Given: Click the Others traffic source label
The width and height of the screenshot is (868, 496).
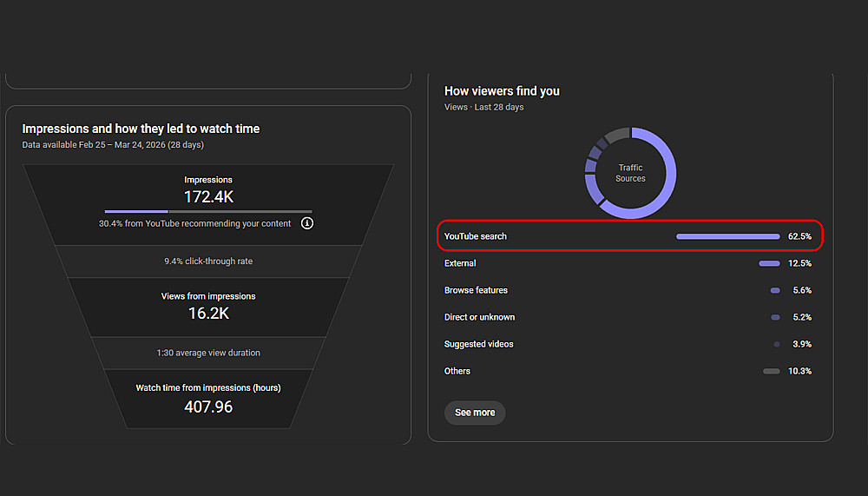Looking at the screenshot, I should point(457,371).
